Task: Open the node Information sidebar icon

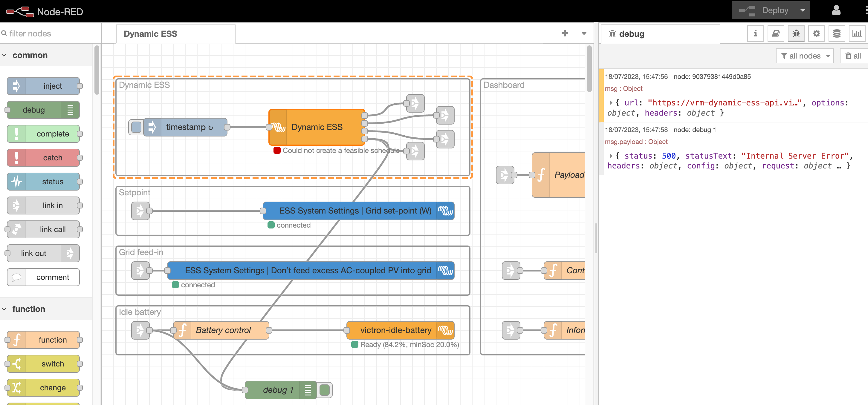Action: point(755,33)
